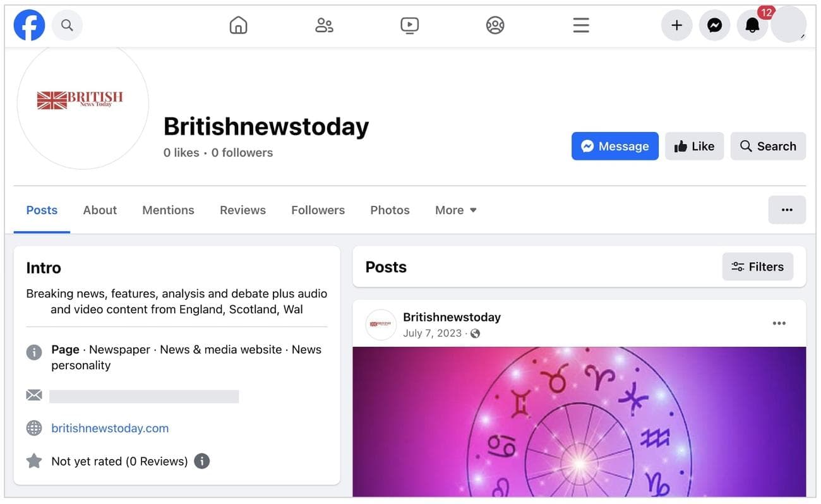Open the page profile picture
821x504 pixels.
pyautogui.click(x=83, y=106)
